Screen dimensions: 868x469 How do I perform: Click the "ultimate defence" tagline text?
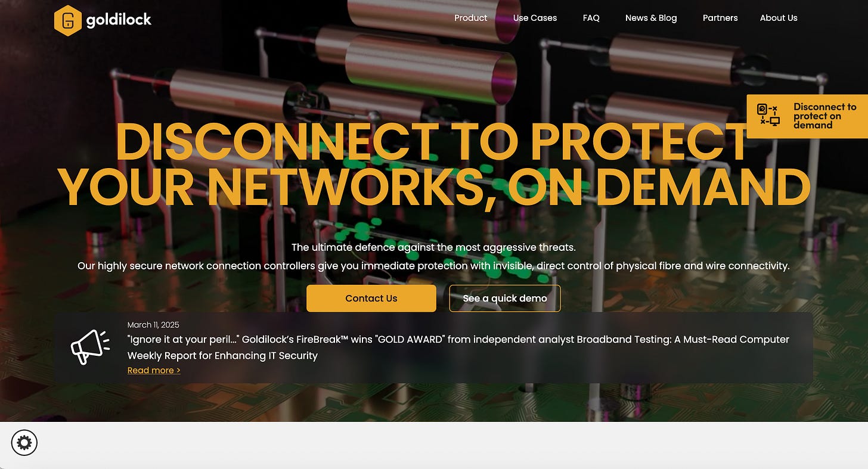click(x=433, y=247)
